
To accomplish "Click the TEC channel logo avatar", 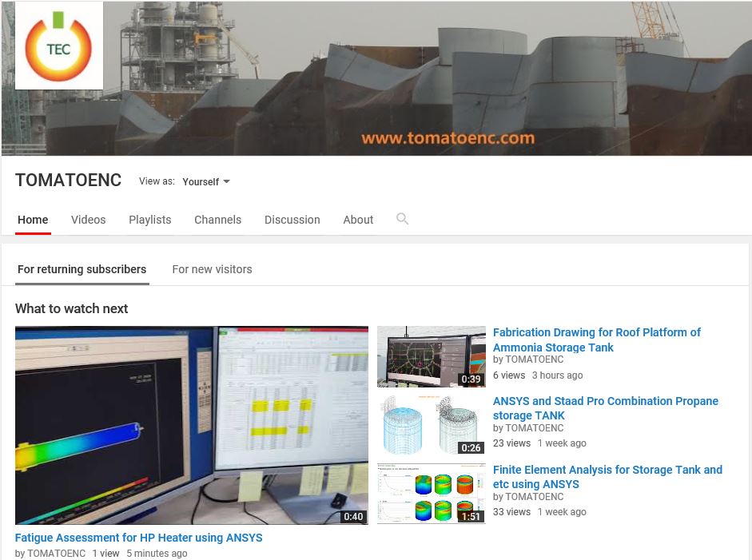I will [x=59, y=46].
